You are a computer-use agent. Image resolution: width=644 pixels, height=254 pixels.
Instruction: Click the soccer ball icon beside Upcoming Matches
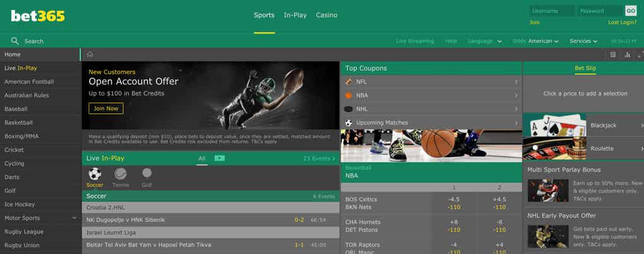(x=349, y=122)
